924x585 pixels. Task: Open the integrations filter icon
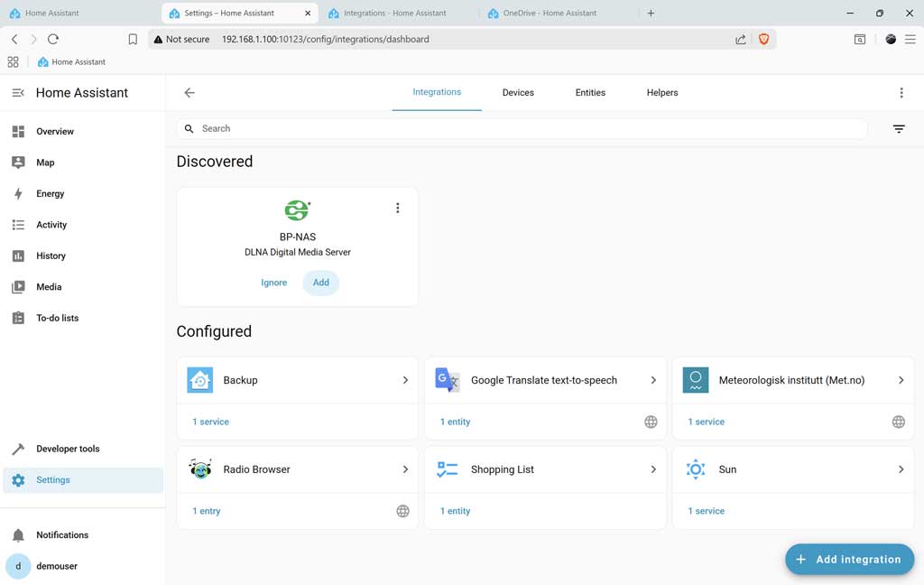pyautogui.click(x=899, y=128)
